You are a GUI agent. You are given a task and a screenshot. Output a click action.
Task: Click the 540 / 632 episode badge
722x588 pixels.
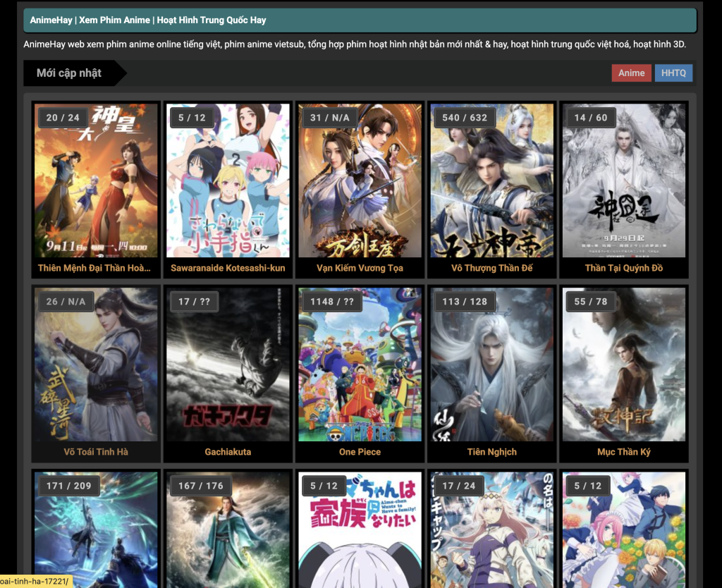pyautogui.click(x=464, y=118)
